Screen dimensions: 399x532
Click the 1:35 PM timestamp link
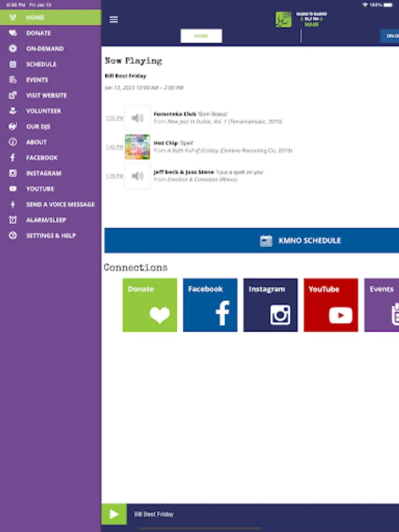tap(114, 176)
